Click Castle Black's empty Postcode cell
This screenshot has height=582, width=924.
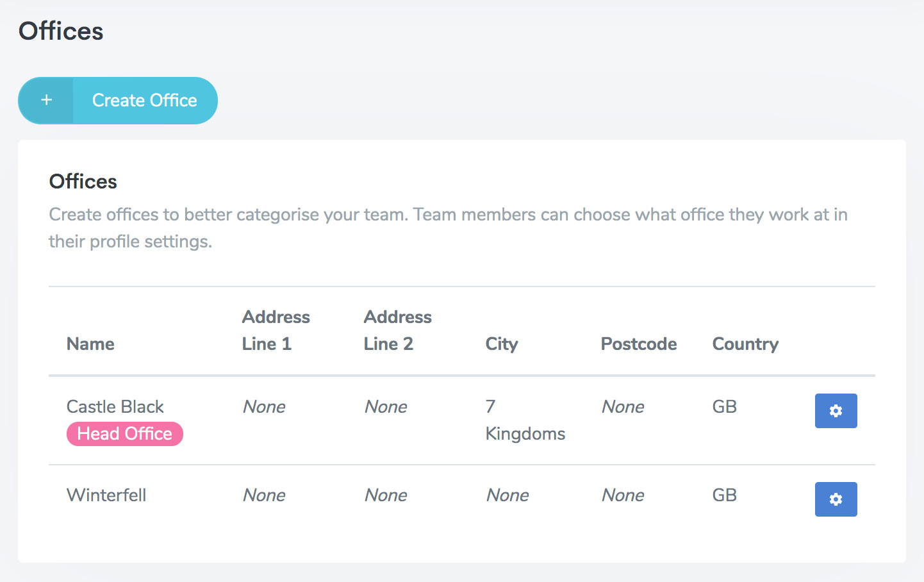pyautogui.click(x=623, y=407)
